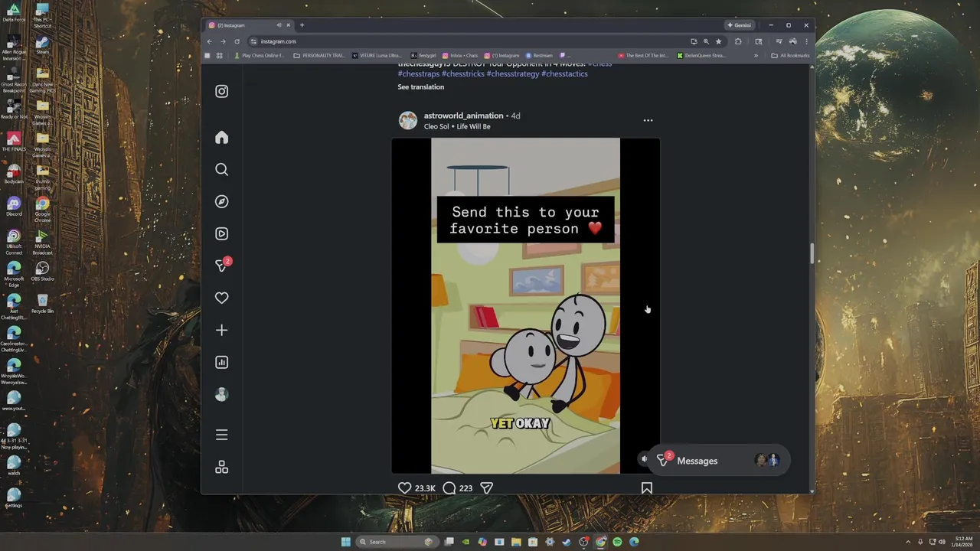Toggle the reel audio mute button

[x=644, y=459]
